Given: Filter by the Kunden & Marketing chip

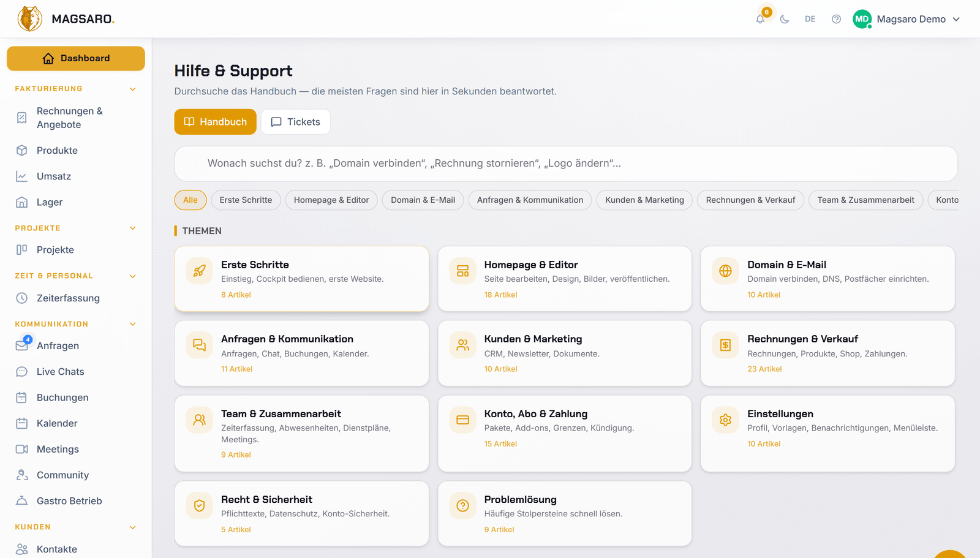Looking at the screenshot, I should 644,200.
